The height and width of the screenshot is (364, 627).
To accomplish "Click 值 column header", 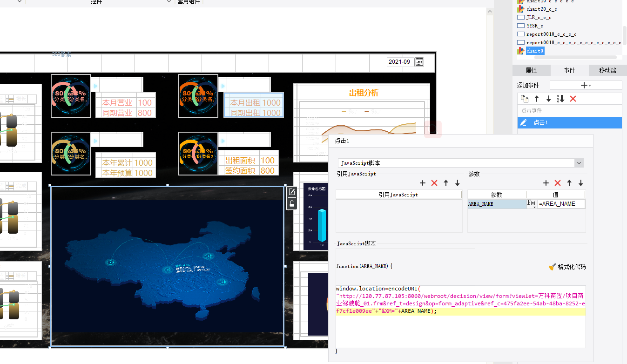I will click(555, 195).
